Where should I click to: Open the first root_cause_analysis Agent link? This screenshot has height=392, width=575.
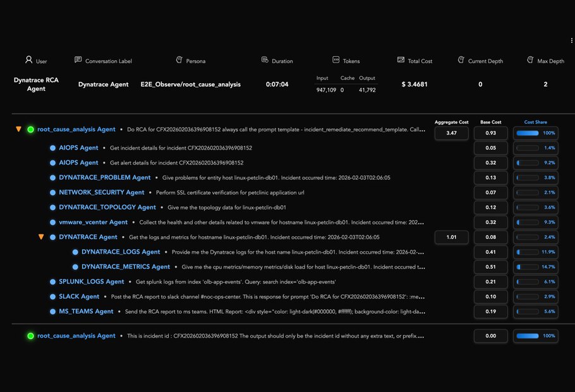click(76, 129)
